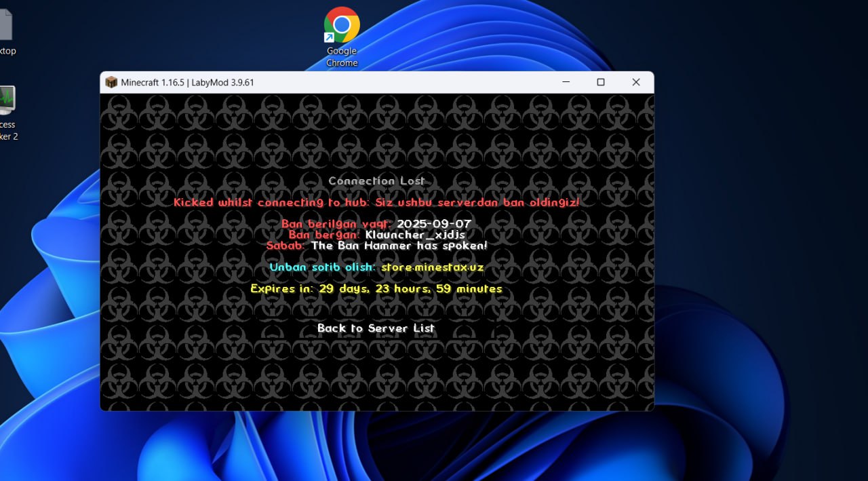This screenshot has width=868, height=481.
Task: Select the Process Hacker 2 desktop icon
Action: (x=5, y=102)
